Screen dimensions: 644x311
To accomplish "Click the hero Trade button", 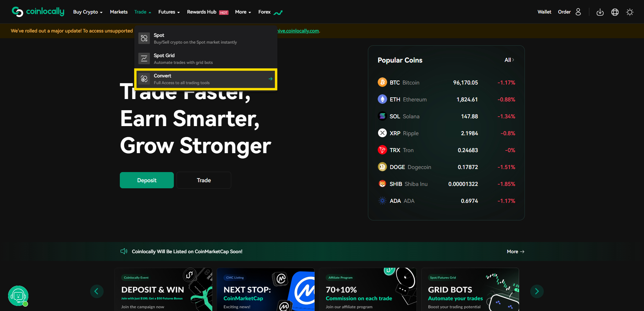I will point(204,180).
